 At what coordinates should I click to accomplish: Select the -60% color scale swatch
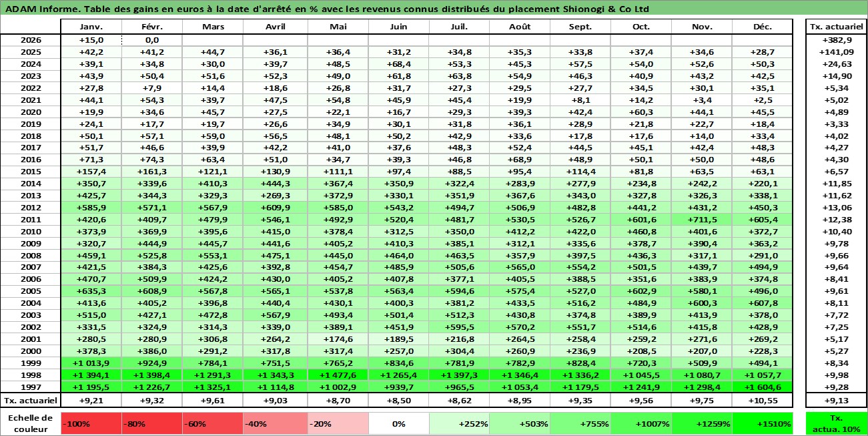click(213, 423)
